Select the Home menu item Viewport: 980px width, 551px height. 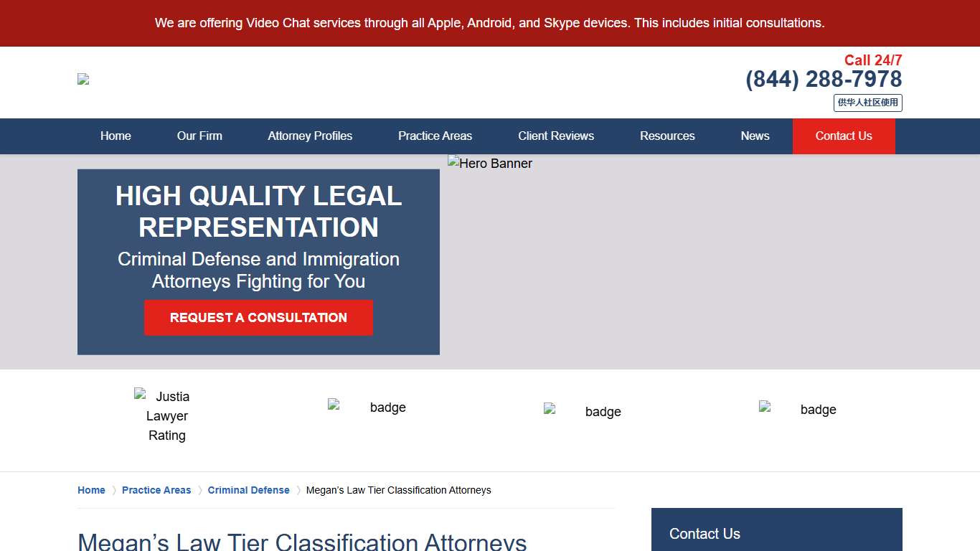(x=116, y=136)
